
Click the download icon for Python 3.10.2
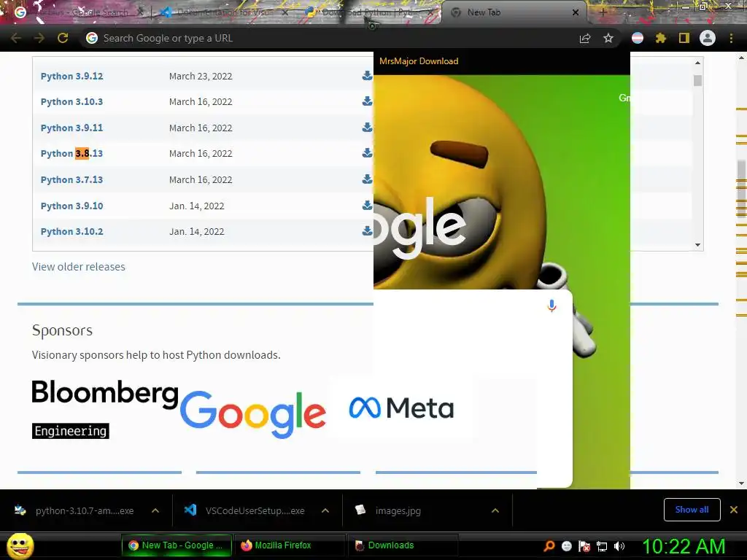pyautogui.click(x=367, y=231)
